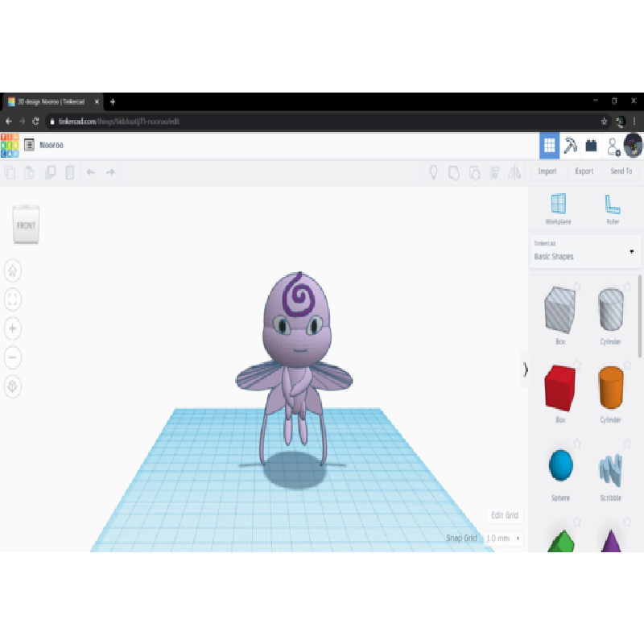Select the Ruler tool
The image size is (644, 644).
point(613,209)
